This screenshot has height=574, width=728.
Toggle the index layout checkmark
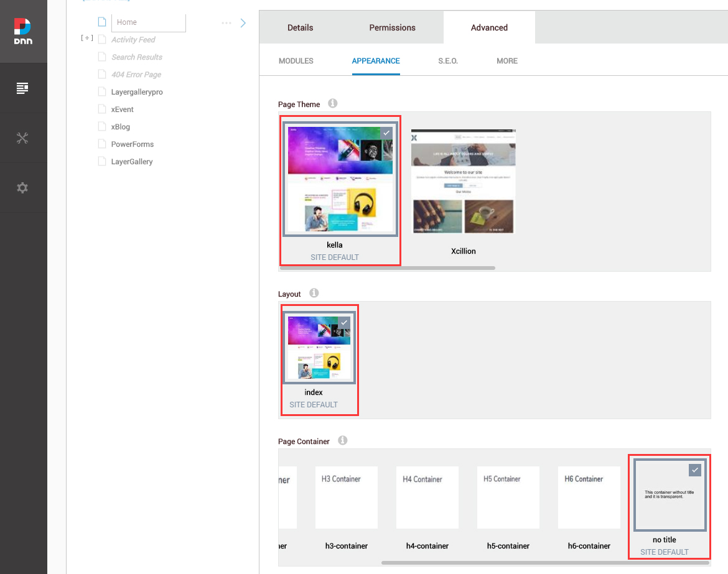coord(344,323)
